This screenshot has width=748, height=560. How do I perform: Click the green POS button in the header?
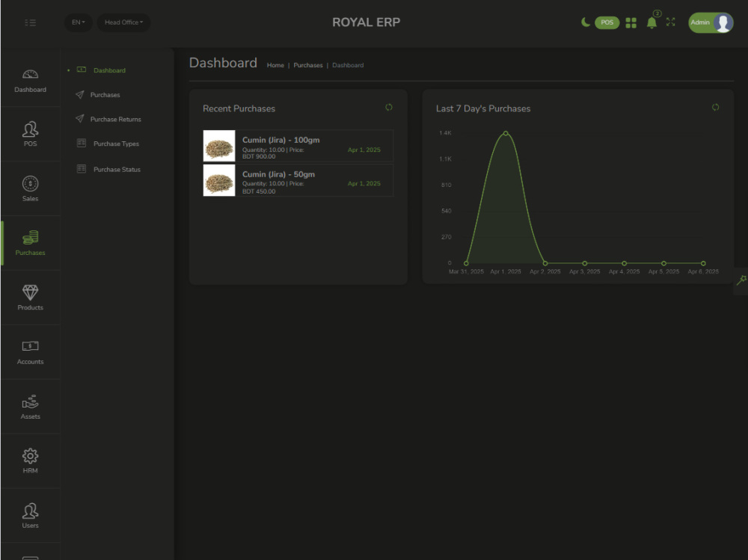pyautogui.click(x=607, y=22)
